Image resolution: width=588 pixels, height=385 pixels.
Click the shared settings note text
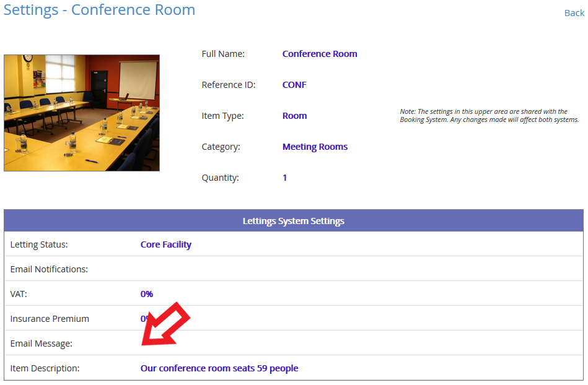(489, 116)
